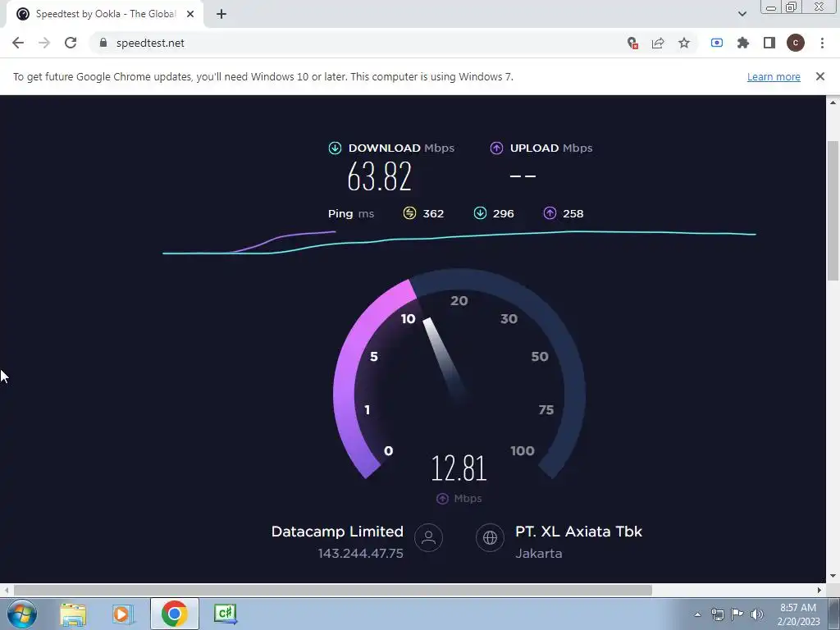Click the Jakarta server location
This screenshot has height=630, width=840.
click(538, 554)
